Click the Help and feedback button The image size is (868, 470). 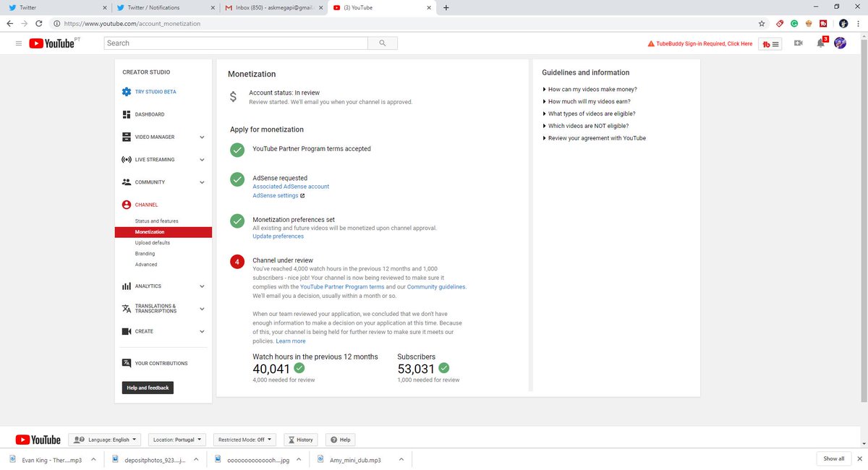coord(148,388)
